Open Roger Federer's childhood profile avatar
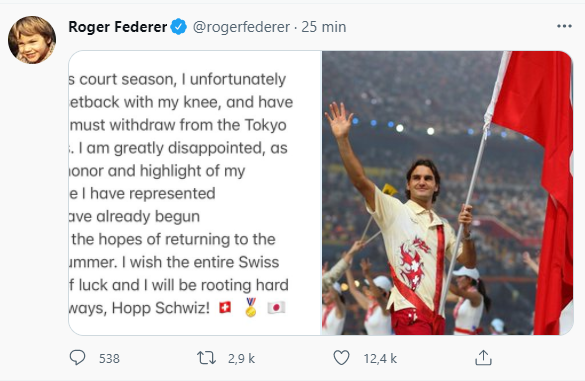This screenshot has width=585, height=381. click(32, 40)
